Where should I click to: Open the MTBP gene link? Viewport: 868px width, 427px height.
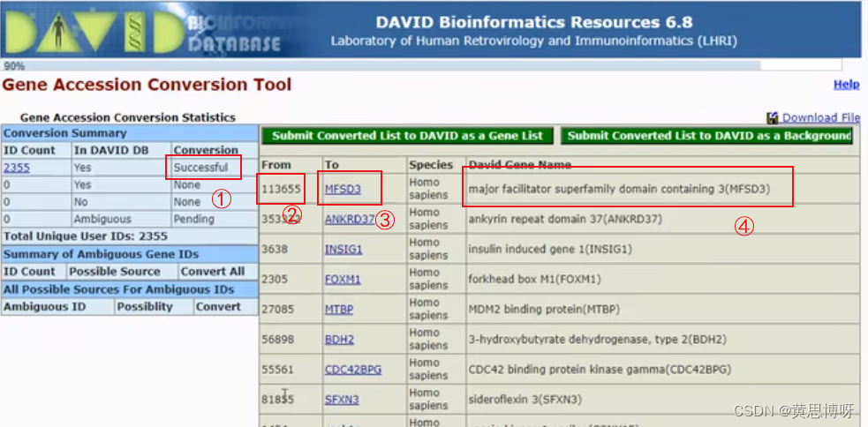coord(339,309)
